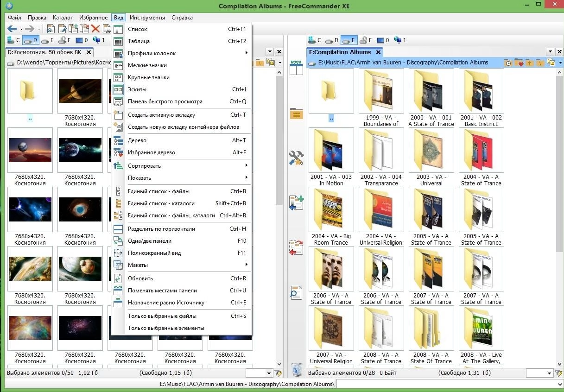This screenshot has width=564, height=392.
Task: Toggle Разделить по горизонтали in the menu
Action: [182, 229]
